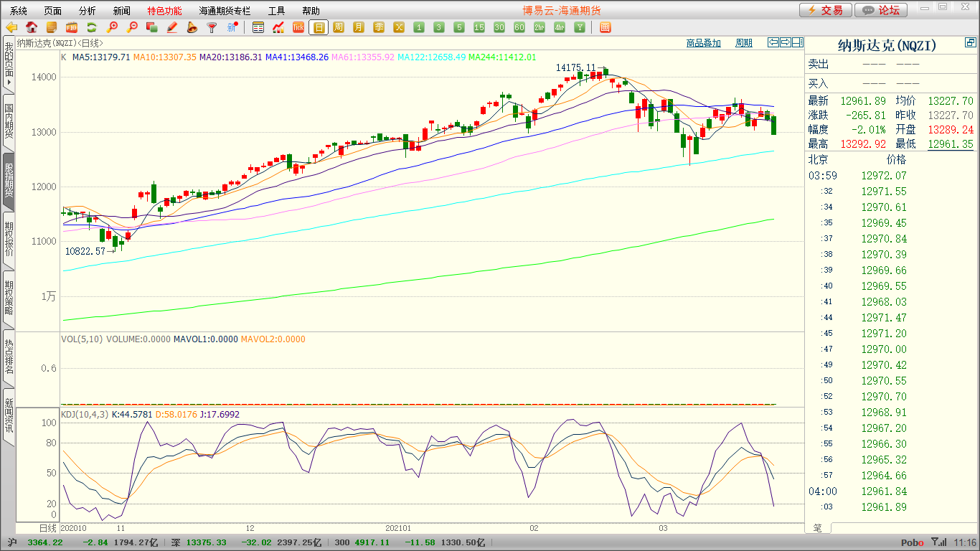The height and width of the screenshot is (551, 980).
Task: Select the red pencil drawing tool
Action: [171, 27]
